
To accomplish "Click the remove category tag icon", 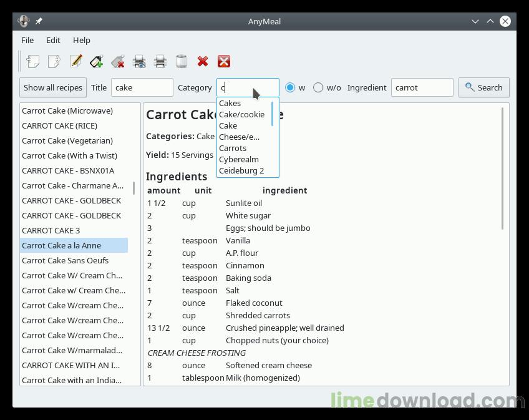I will [x=118, y=61].
